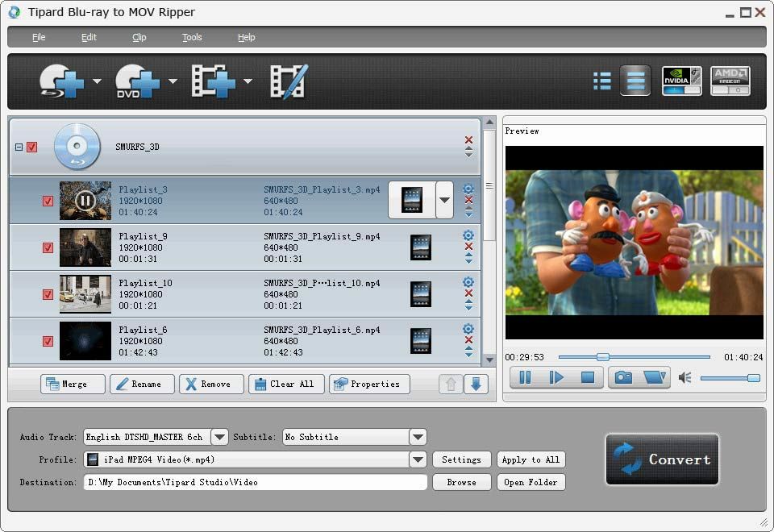This screenshot has height=532, width=774.
Task: Remove SMURFS_3D disc with red X
Action: (468, 140)
